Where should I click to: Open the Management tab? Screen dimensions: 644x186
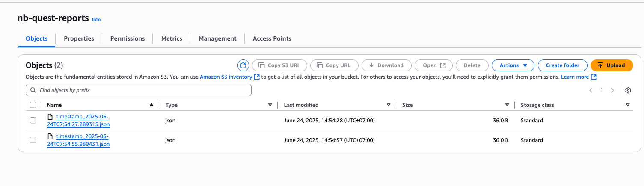point(217,38)
